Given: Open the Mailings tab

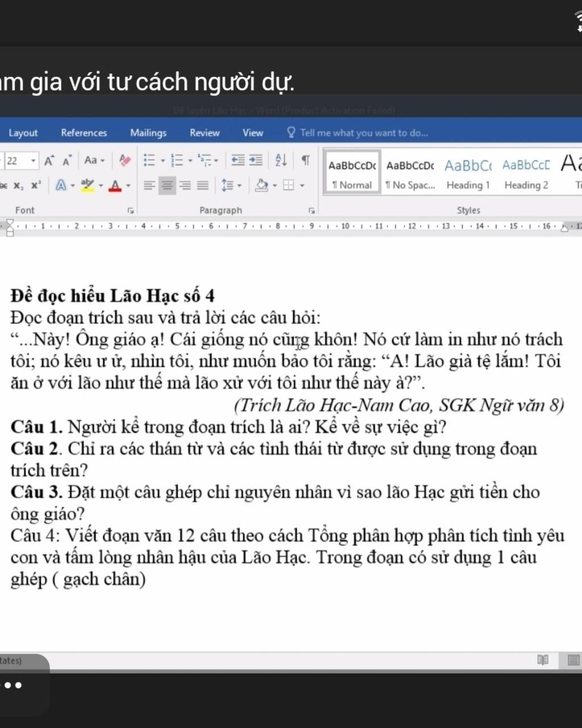Looking at the screenshot, I should [x=148, y=133].
